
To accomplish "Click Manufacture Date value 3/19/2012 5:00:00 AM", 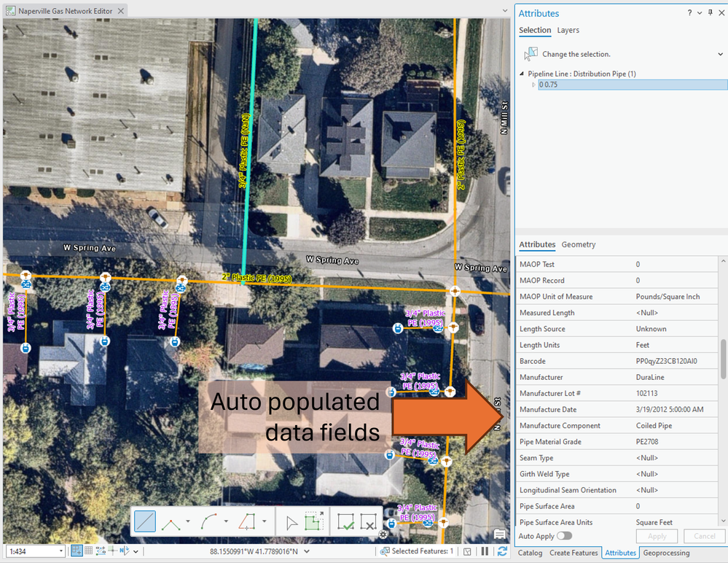I will point(670,409).
